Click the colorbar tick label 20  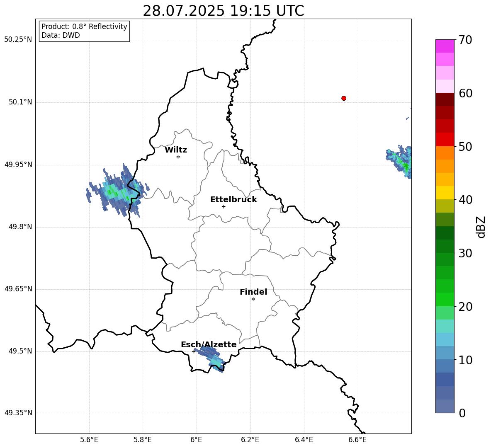pyautogui.click(x=465, y=307)
